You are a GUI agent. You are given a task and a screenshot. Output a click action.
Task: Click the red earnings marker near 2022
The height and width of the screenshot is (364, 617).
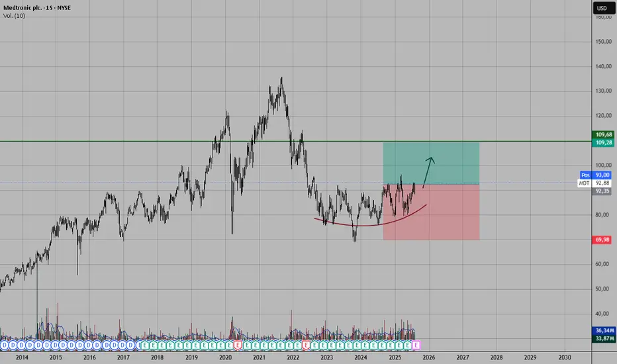pyautogui.click(x=306, y=345)
